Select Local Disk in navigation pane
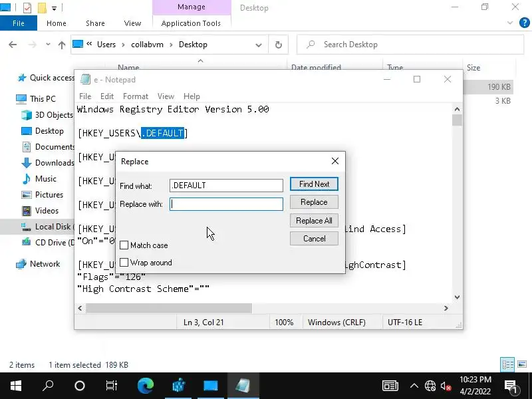This screenshot has width=532, height=399. [x=47, y=226]
